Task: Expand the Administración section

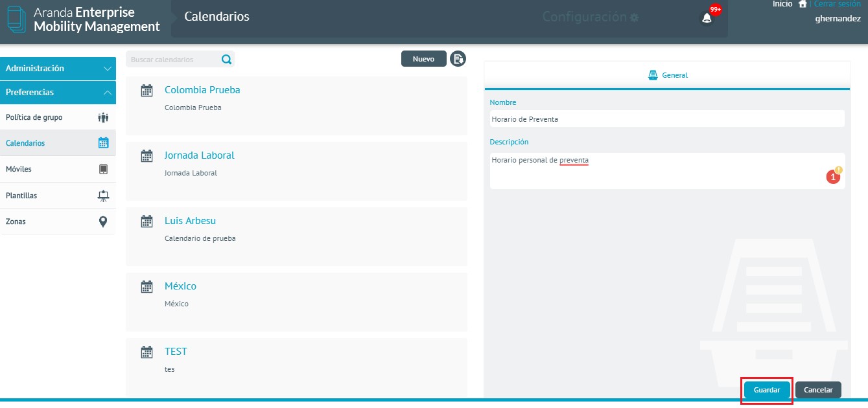Action: (58, 68)
